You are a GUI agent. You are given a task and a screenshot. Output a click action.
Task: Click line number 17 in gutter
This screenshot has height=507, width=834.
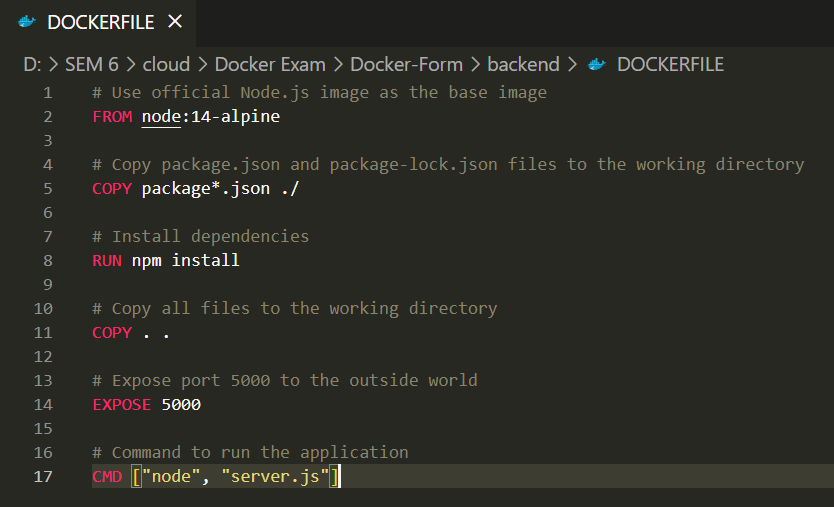click(x=43, y=476)
